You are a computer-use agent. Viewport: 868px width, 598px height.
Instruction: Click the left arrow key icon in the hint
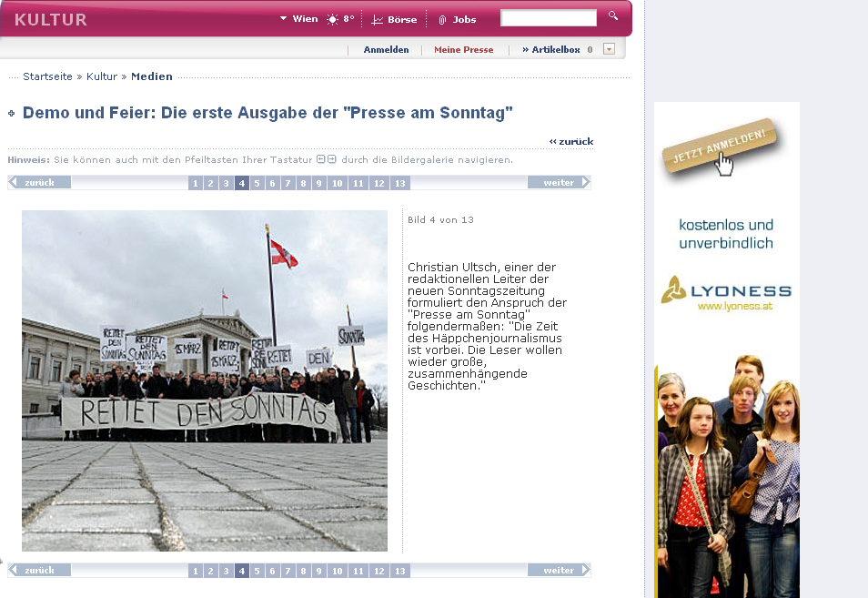pyautogui.click(x=320, y=159)
